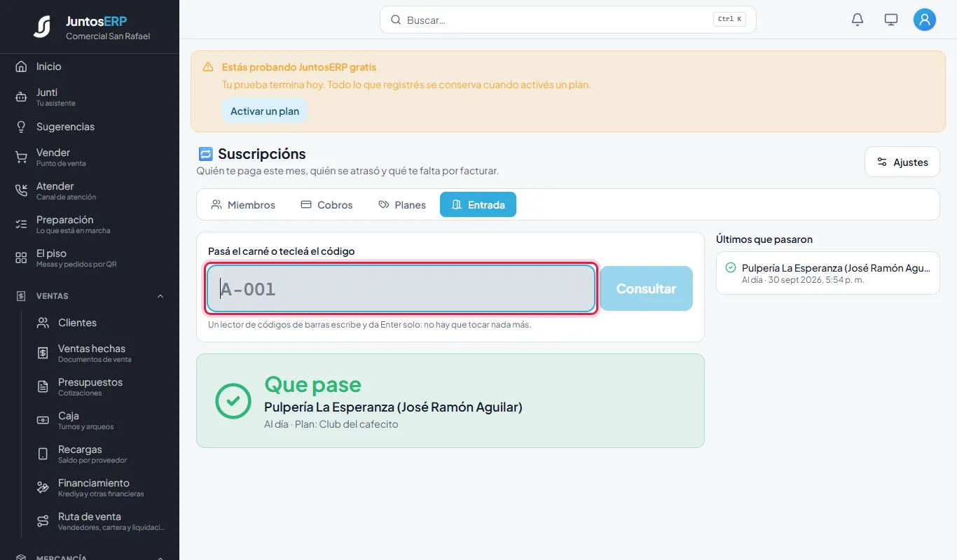Click the Suscripcións heading icon
Viewport: 957px width, 560px height.
(x=205, y=154)
